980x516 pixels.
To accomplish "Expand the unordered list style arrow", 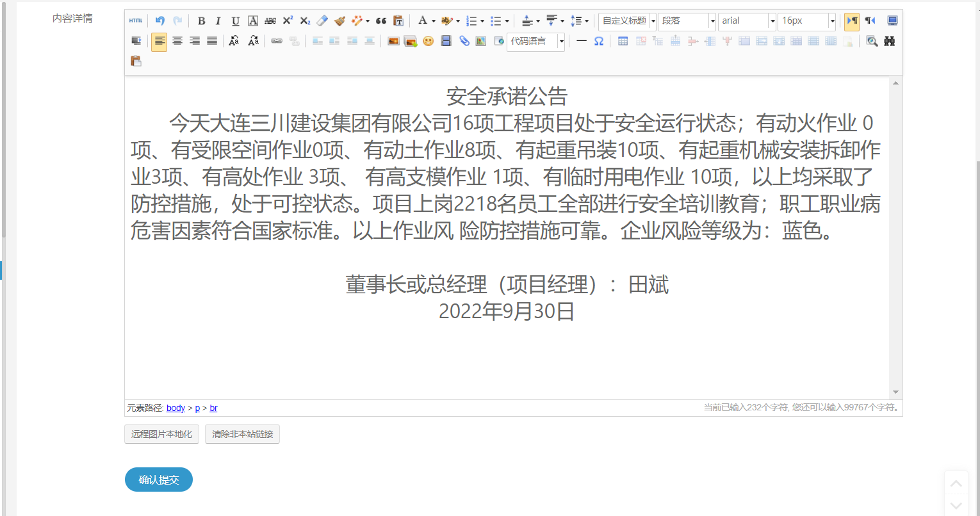I will [x=507, y=21].
